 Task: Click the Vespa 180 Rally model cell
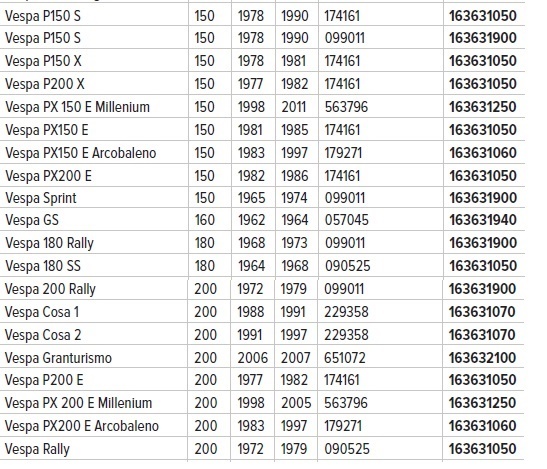click(x=50, y=243)
